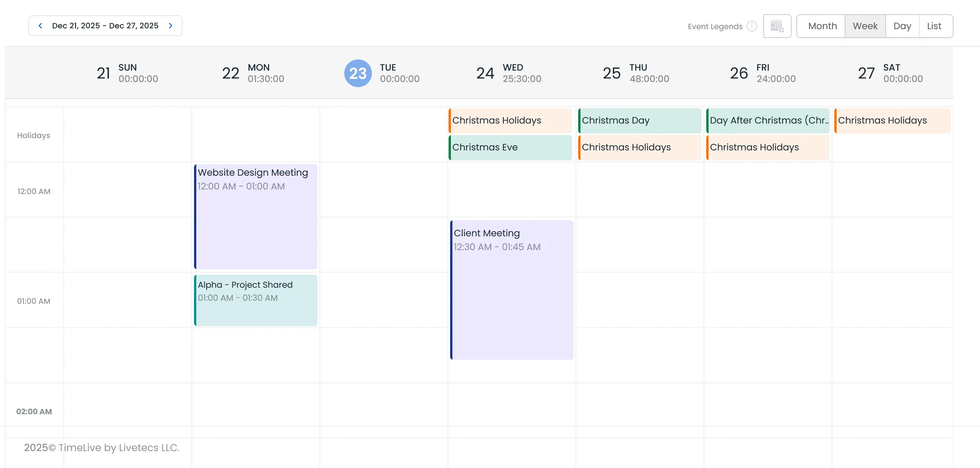Select Day After Christmas holiday entry
The width and height of the screenshot is (980, 468).
tap(768, 120)
